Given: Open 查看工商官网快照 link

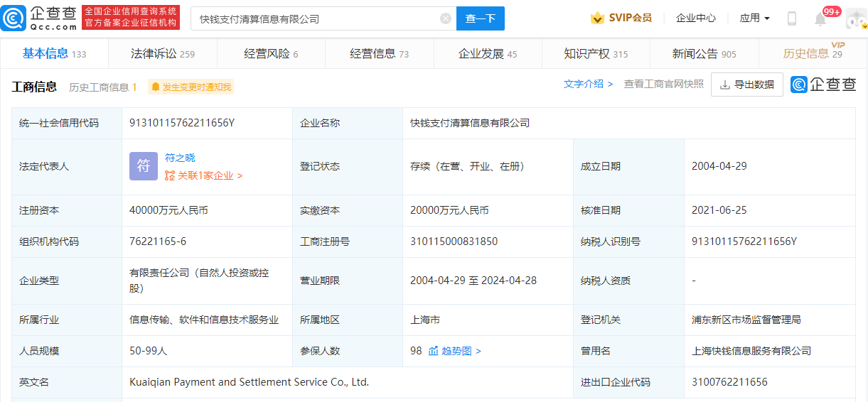Looking at the screenshot, I should pos(664,84).
